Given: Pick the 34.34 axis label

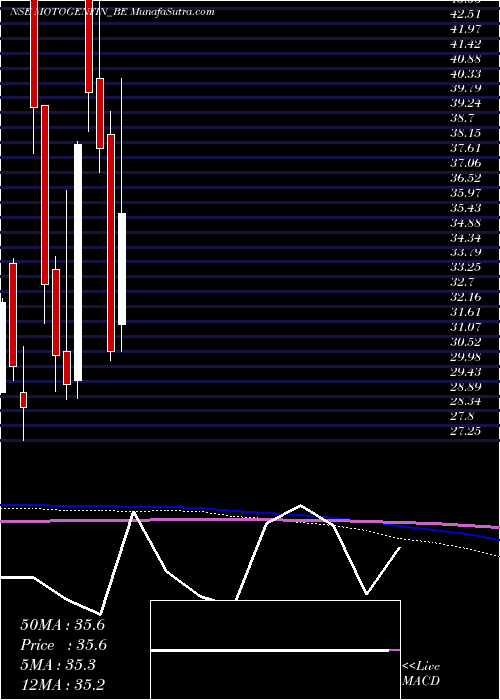Looking at the screenshot, I should pyautogui.click(x=466, y=238).
